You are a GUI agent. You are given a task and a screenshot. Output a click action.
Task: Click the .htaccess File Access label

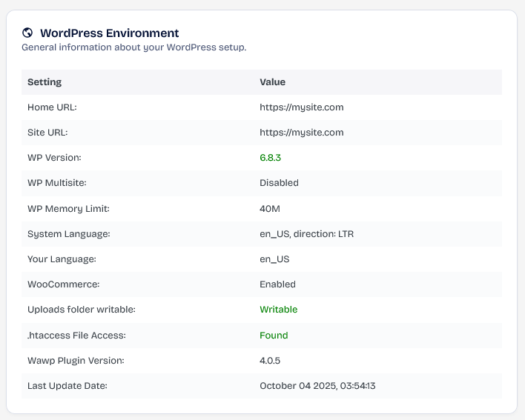[76, 336]
